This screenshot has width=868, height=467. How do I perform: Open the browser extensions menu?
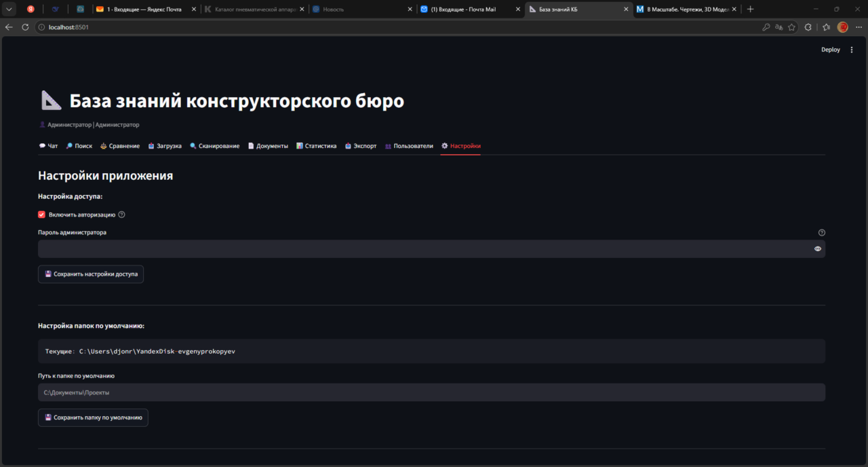tap(808, 27)
